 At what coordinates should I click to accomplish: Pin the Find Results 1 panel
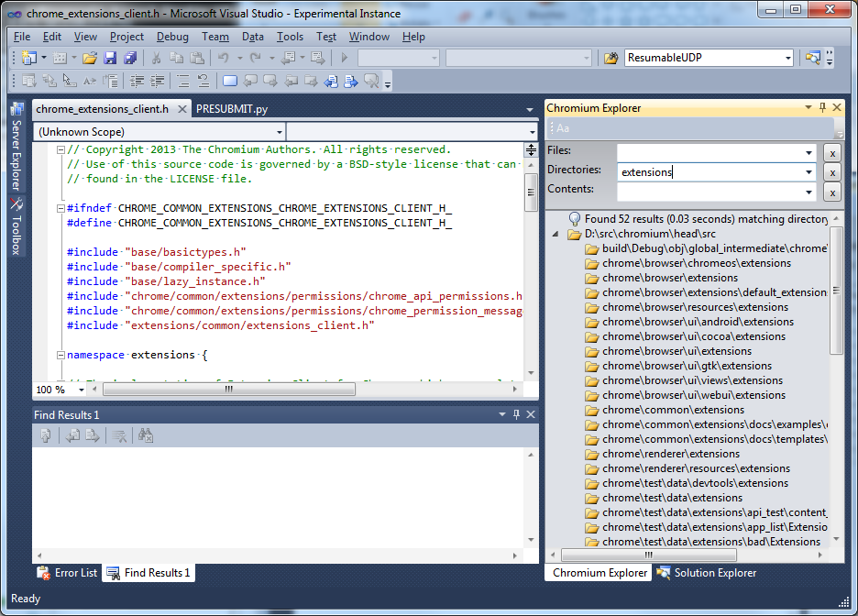tap(516, 414)
